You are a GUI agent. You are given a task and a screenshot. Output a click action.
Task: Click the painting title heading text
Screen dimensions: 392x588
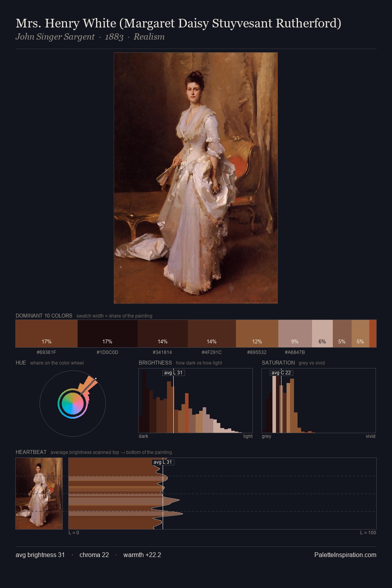[x=178, y=24]
